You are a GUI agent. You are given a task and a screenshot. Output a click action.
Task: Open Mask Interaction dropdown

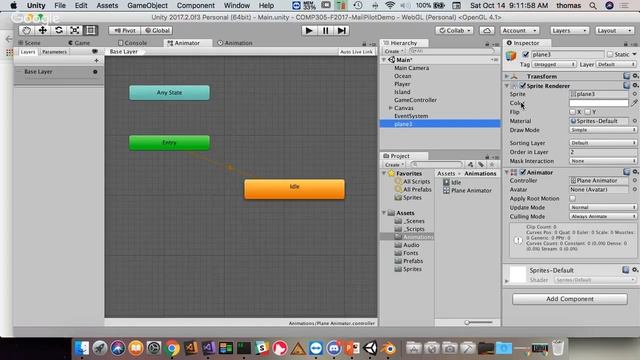click(x=603, y=161)
